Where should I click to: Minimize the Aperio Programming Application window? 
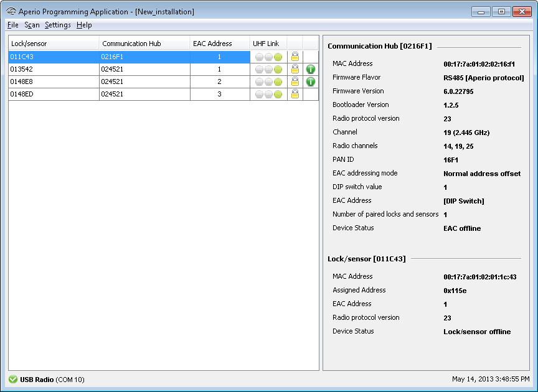[481, 12]
